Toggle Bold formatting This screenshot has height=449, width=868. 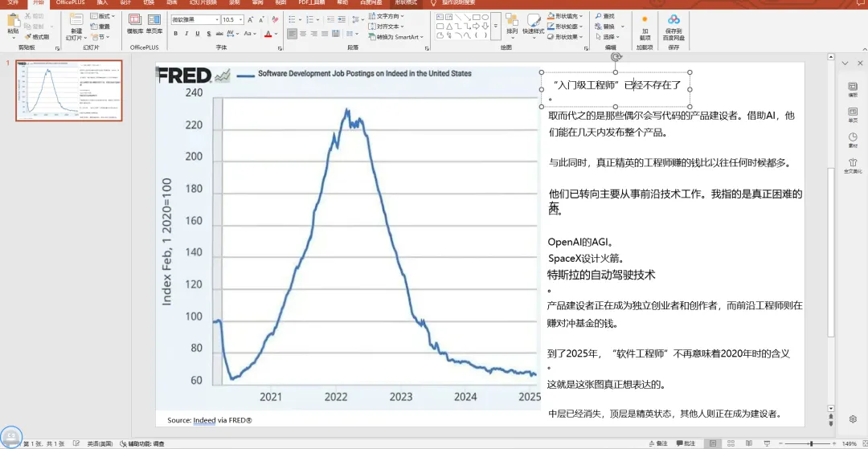[x=175, y=34]
